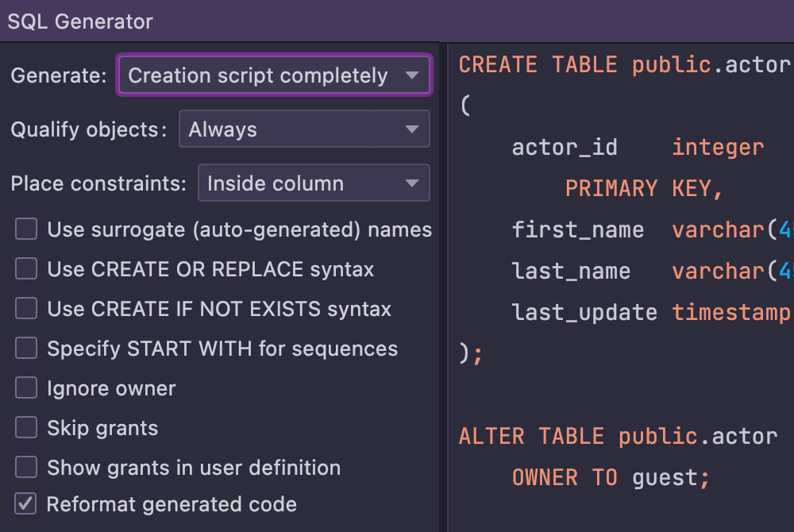Place cursor on actor_id column name
Viewport: 794px width, 532px height.
pyautogui.click(x=565, y=148)
